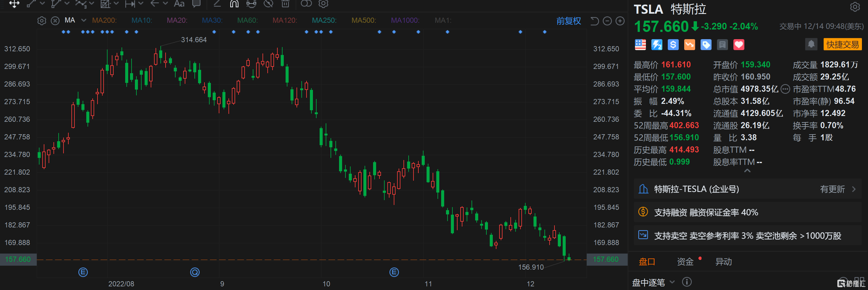Click the Q quarterly marker below chart
Image resolution: width=868 pixels, height=290 pixels.
195,272
